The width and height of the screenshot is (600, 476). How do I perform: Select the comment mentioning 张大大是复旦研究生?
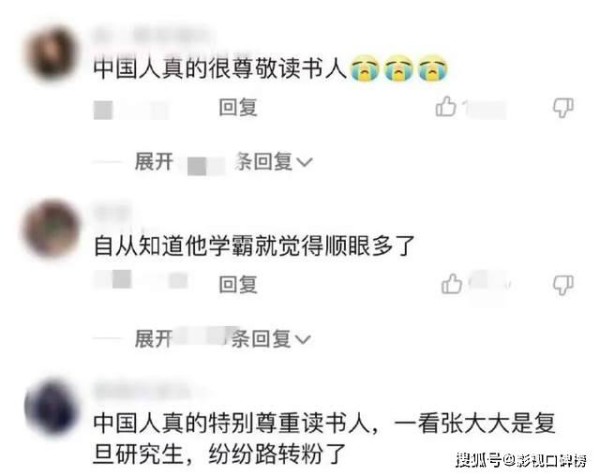click(x=324, y=439)
